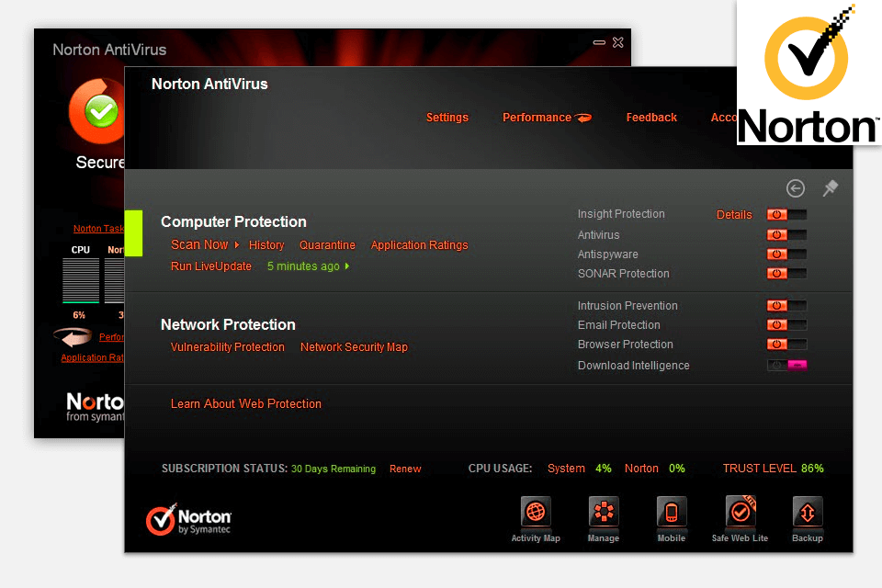Click the Computer Protection heading

233,221
